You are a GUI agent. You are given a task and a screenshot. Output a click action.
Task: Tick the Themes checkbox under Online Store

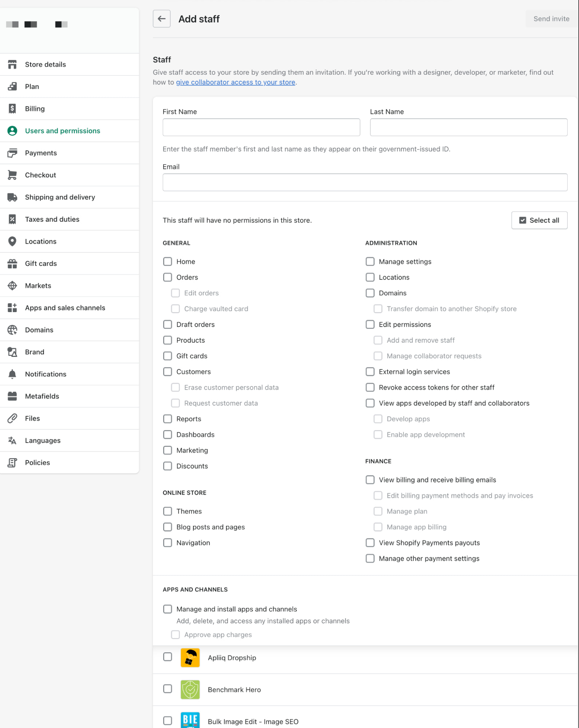[168, 511]
